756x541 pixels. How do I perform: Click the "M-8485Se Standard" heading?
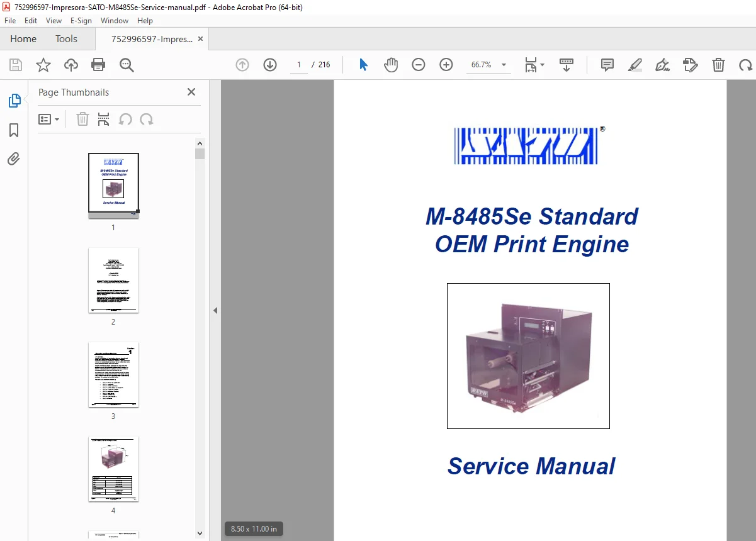[532, 216]
